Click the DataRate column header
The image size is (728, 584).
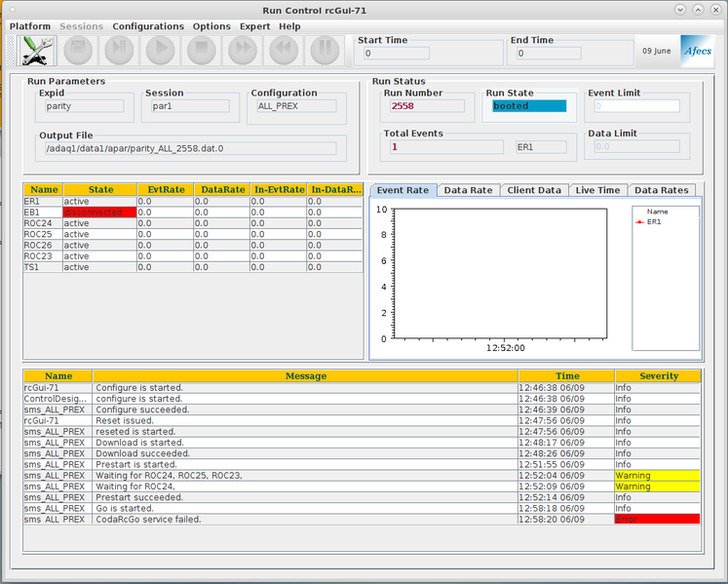[x=222, y=189]
